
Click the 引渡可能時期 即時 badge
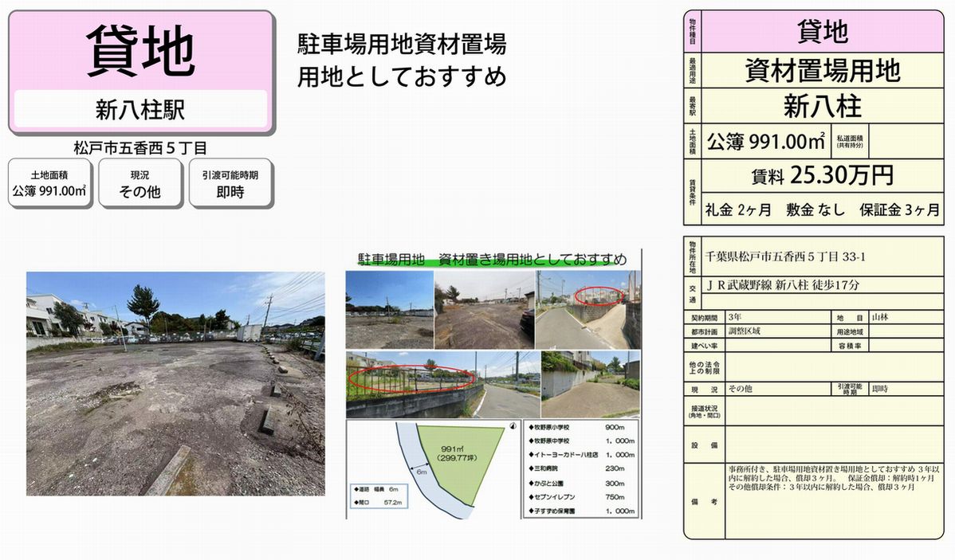(230, 183)
